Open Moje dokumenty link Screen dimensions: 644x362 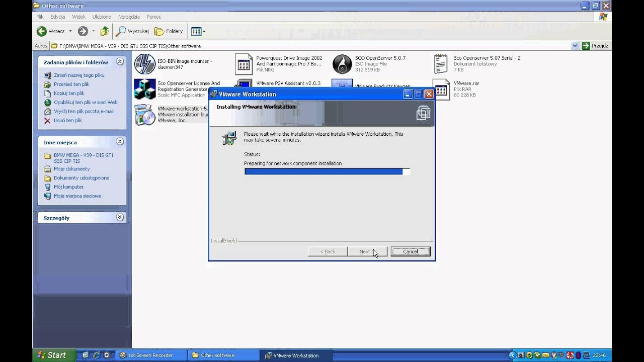tap(72, 169)
